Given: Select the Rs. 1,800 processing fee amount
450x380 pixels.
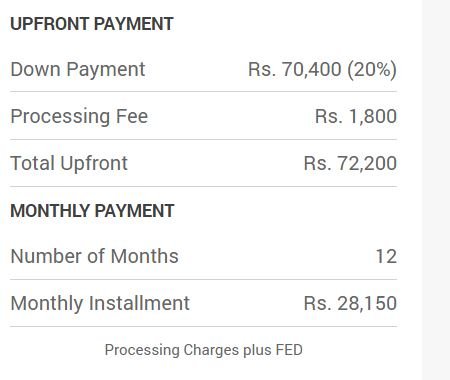Looking at the screenshot, I should pyautogui.click(x=356, y=116).
